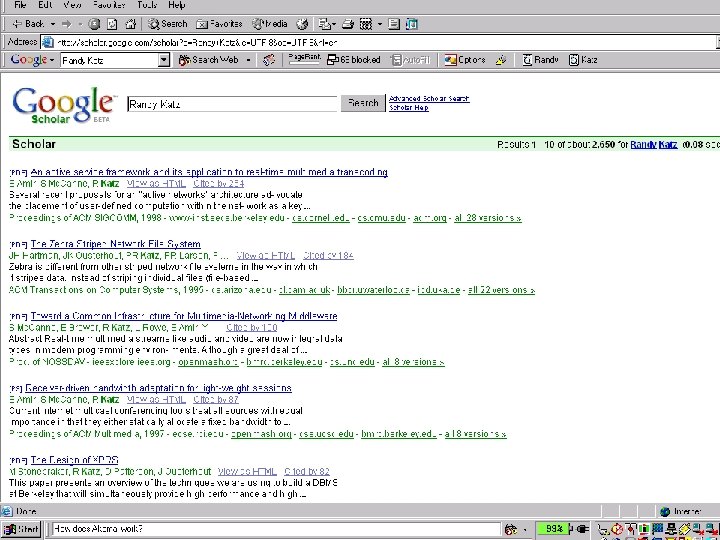Screen dimensions: 720x540
Task: Click the AutoFill toolbar button
Action: 410,60
